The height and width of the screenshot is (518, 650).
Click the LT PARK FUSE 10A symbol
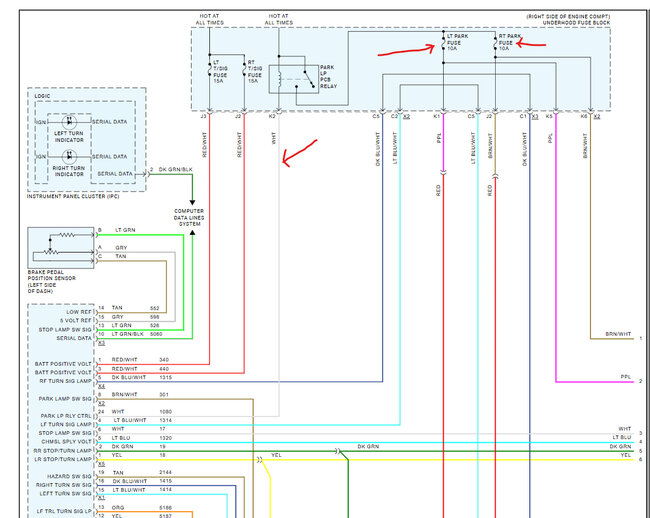pos(443,42)
